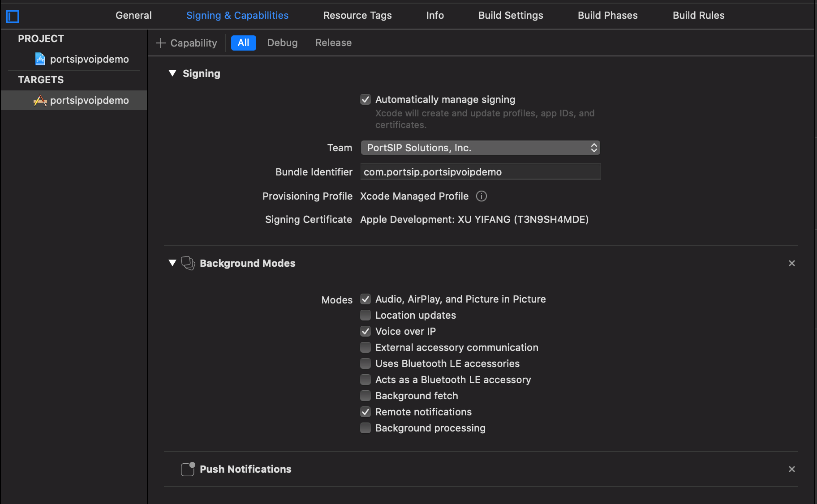Click the portsipvoipdemo project file icon
This screenshot has width=817, height=504.
pyautogui.click(x=40, y=59)
